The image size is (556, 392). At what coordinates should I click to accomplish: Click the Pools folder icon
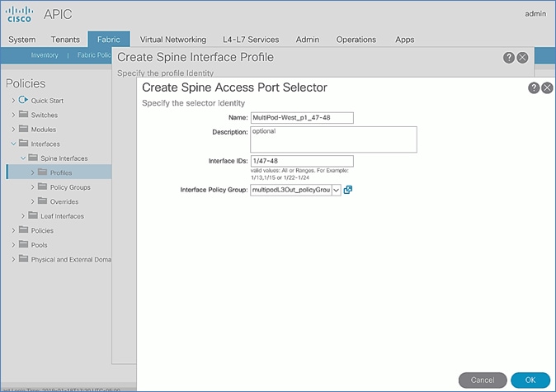click(x=23, y=244)
